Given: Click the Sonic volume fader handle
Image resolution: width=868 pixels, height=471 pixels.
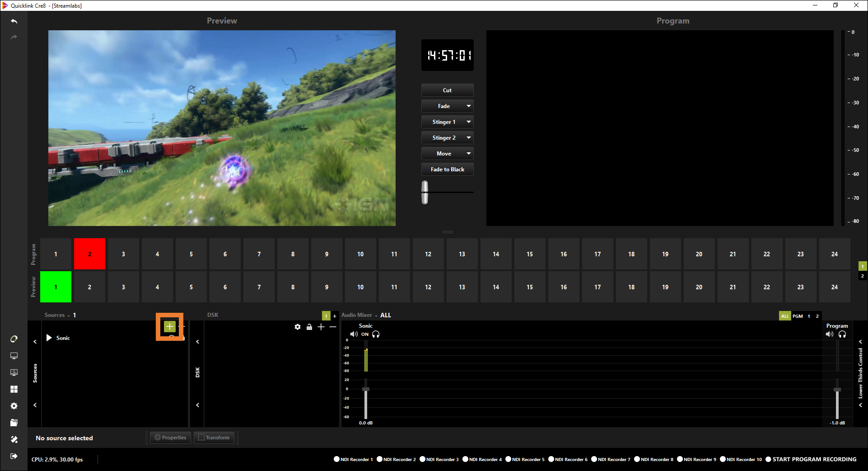Looking at the screenshot, I should [x=366, y=389].
